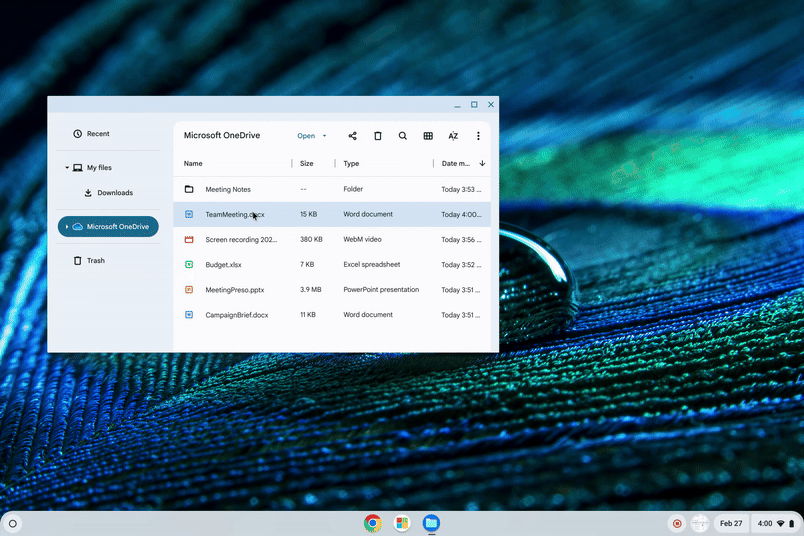The image size is (804, 536).
Task: Stop the screen recording indicator
Action: click(677, 523)
